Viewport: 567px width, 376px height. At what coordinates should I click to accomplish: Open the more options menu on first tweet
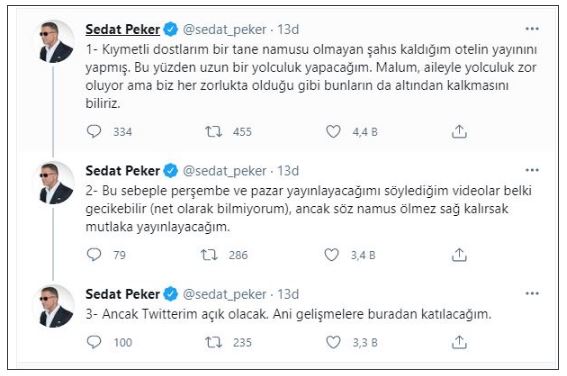tap(532, 29)
